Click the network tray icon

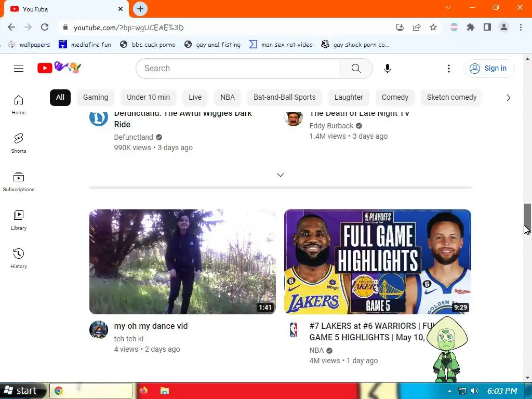(x=462, y=391)
